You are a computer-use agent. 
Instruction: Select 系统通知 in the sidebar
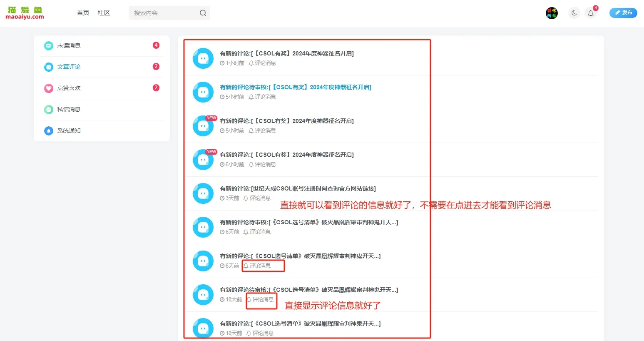click(102, 130)
